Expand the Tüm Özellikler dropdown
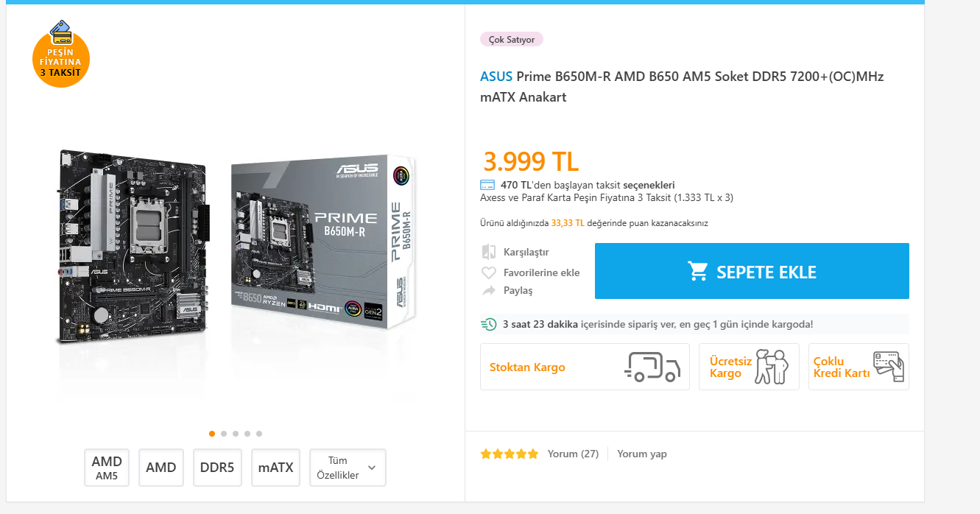 tap(348, 468)
